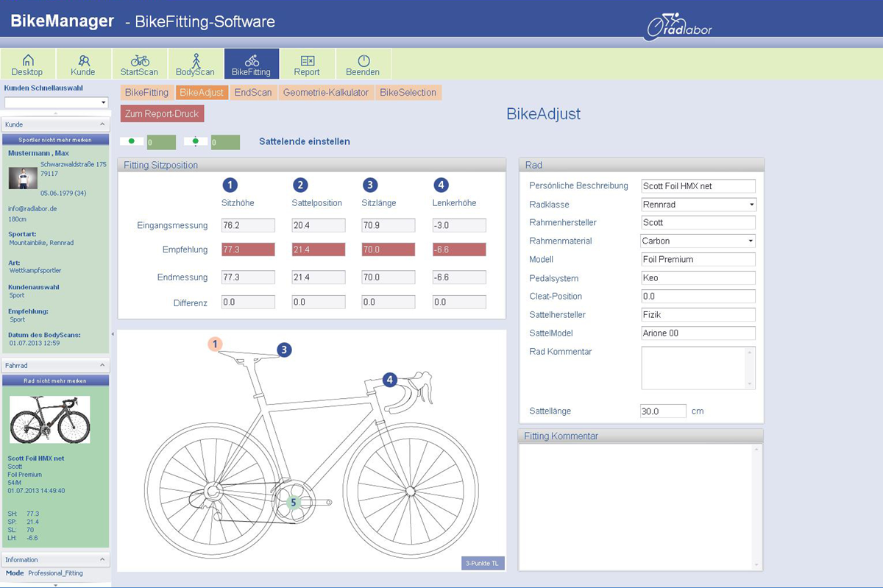Click the Empfehlung Sitzhöhe red field
Screen dimensions: 883x588
[x=248, y=249]
